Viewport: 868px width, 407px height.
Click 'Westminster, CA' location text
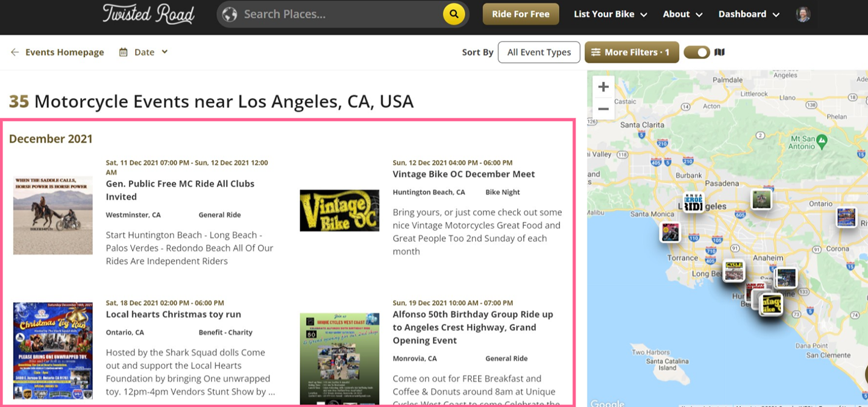(x=133, y=215)
